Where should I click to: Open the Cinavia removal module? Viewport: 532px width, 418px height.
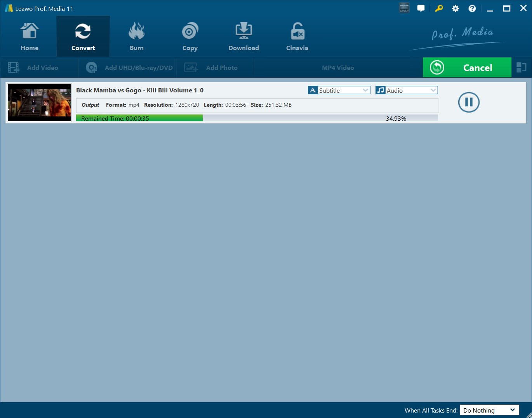click(x=297, y=37)
